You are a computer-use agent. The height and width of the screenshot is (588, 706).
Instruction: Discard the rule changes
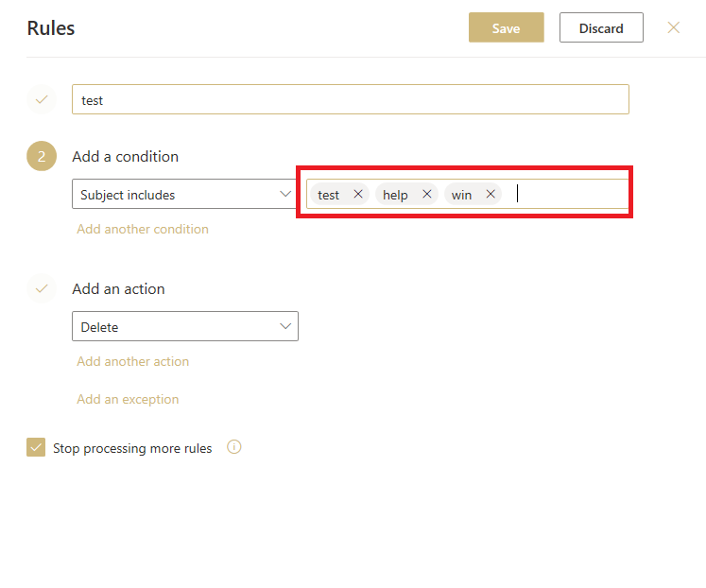coord(601,28)
